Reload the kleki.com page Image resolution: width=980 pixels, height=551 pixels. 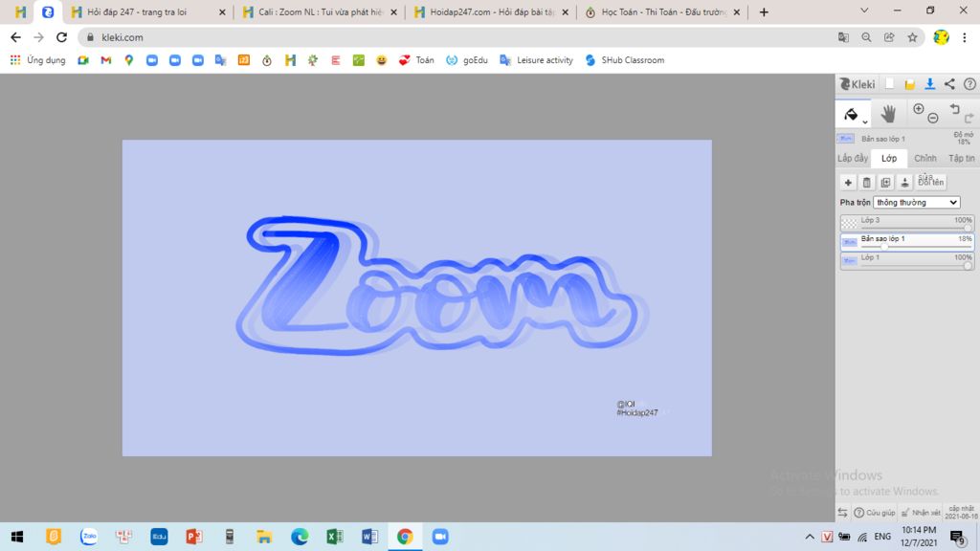61,37
